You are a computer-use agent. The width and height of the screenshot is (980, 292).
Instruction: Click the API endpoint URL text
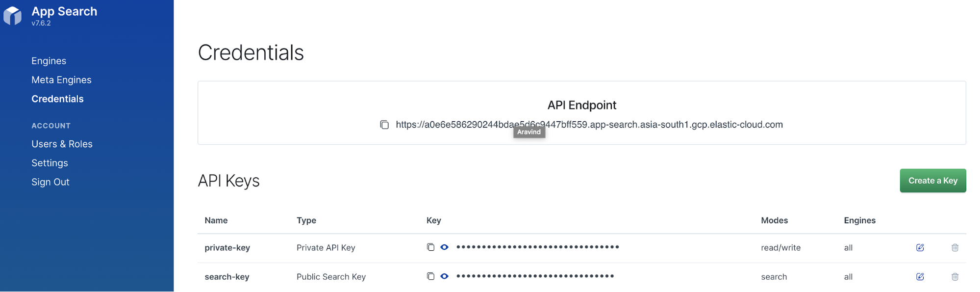[x=637, y=125]
